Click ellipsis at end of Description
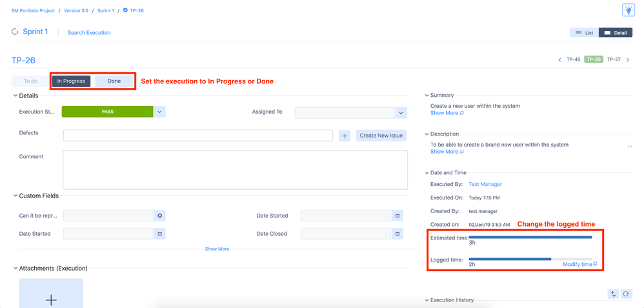 (630, 145)
